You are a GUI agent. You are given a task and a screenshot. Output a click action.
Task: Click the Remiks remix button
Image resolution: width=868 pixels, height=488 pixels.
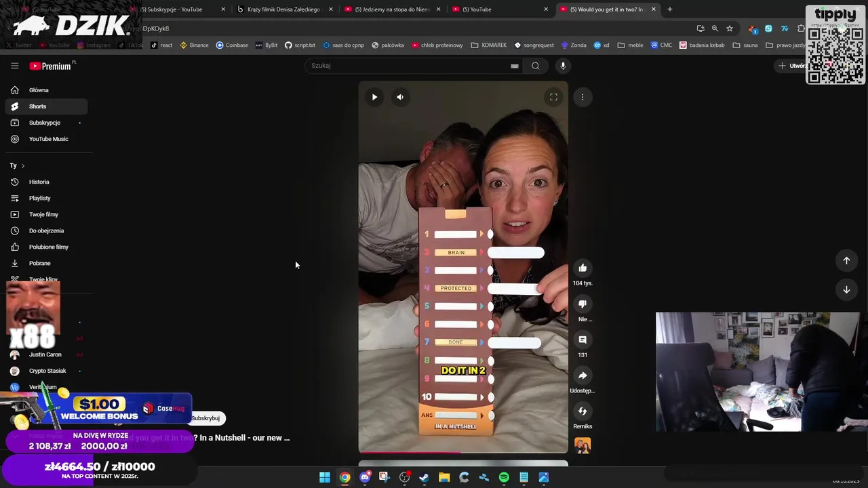pos(583,411)
